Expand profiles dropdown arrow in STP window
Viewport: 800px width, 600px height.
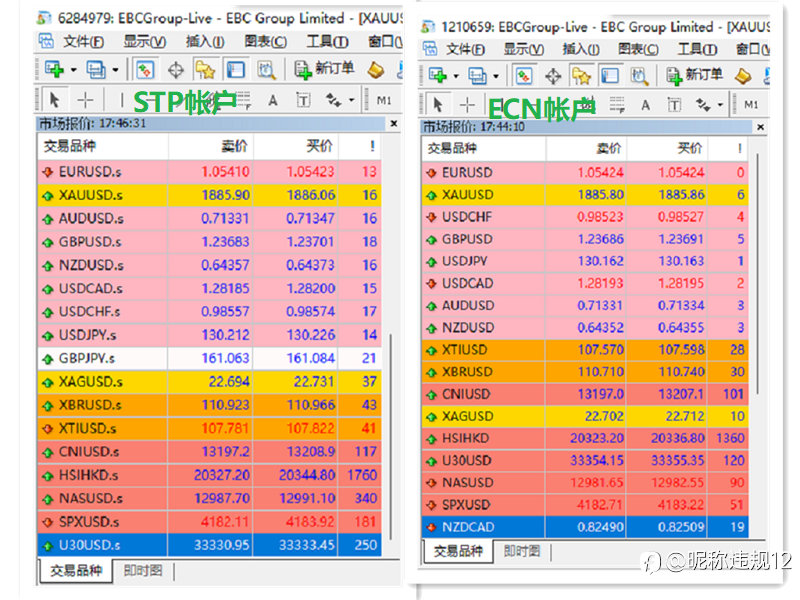coord(115,70)
